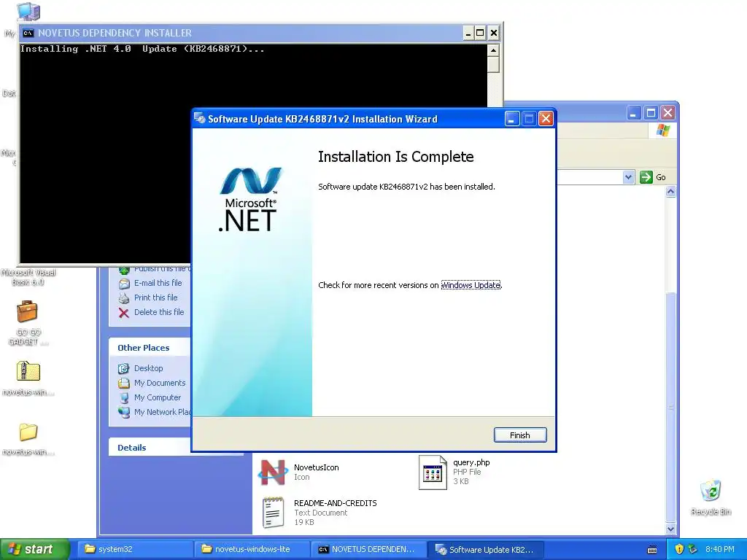Collapse the Other Places panel header

150,348
